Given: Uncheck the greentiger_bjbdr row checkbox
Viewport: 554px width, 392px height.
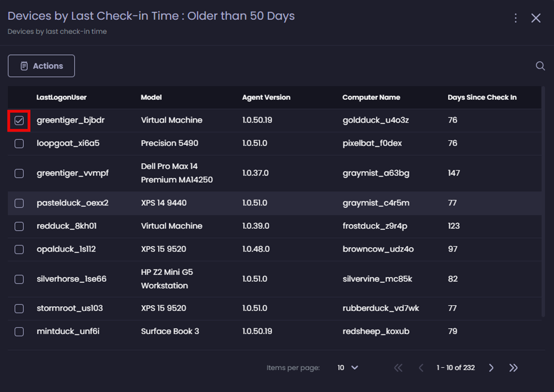Looking at the screenshot, I should click(x=19, y=120).
